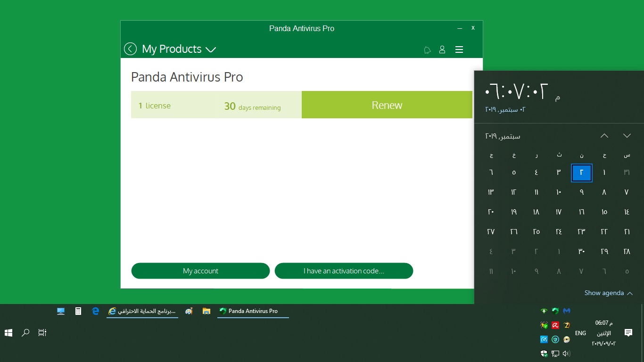644x362 pixels.
Task: Click the teal round shield tray icon
Action: pyautogui.click(x=555, y=339)
